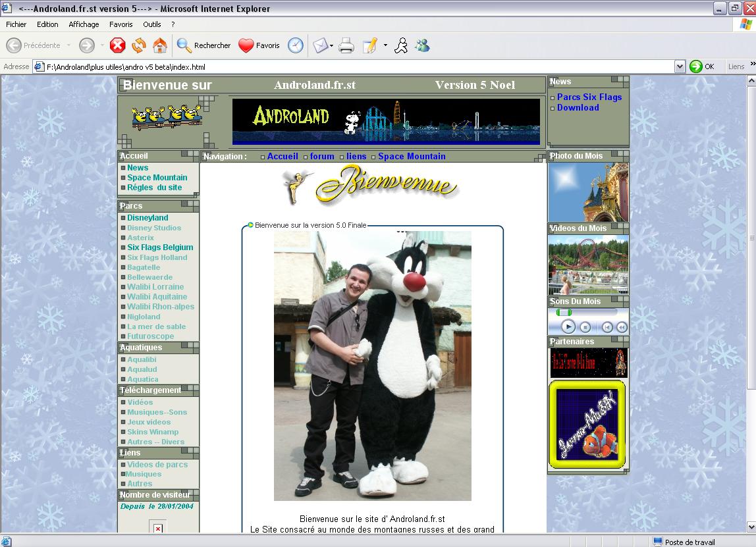Open dropdown arrow next to forward button
Screen dimensions: 756x547
click(x=102, y=45)
